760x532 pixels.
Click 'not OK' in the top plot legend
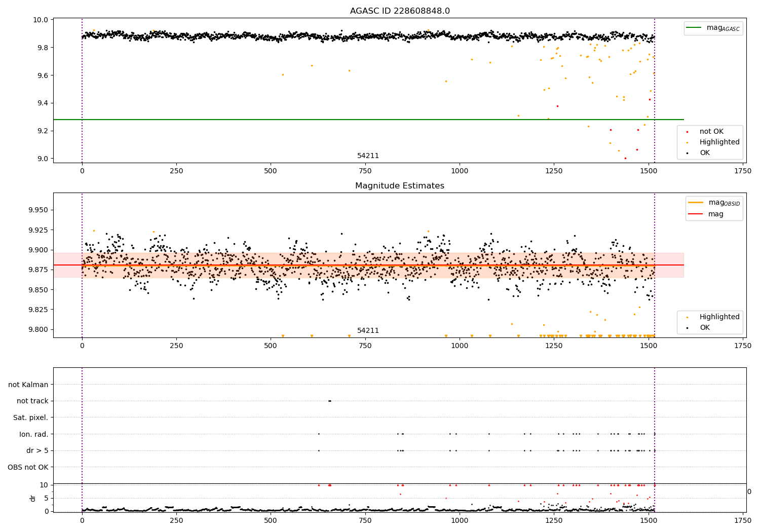[711, 132]
